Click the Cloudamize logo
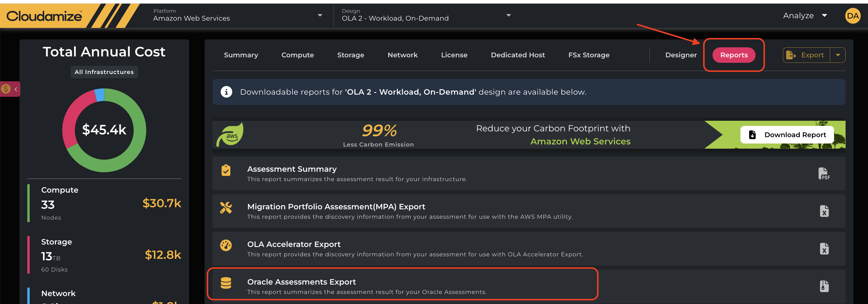 click(44, 16)
